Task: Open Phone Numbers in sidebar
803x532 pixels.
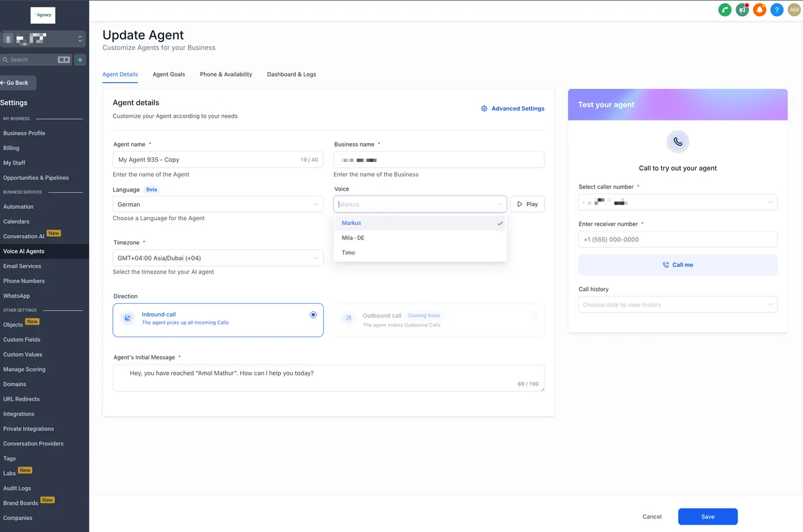Action: coord(24,281)
